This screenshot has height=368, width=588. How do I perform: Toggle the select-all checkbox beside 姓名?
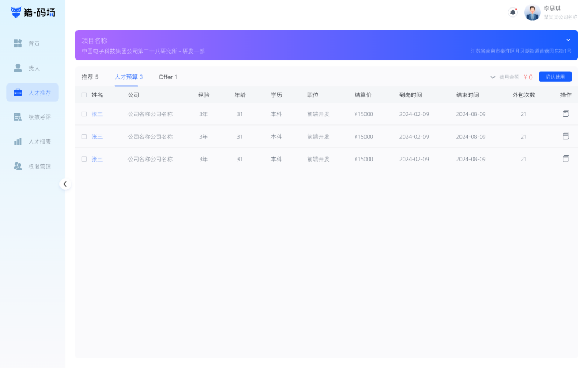[84, 95]
